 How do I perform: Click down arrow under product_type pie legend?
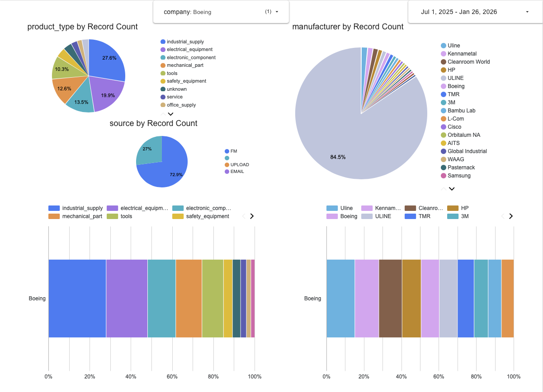pyautogui.click(x=170, y=114)
